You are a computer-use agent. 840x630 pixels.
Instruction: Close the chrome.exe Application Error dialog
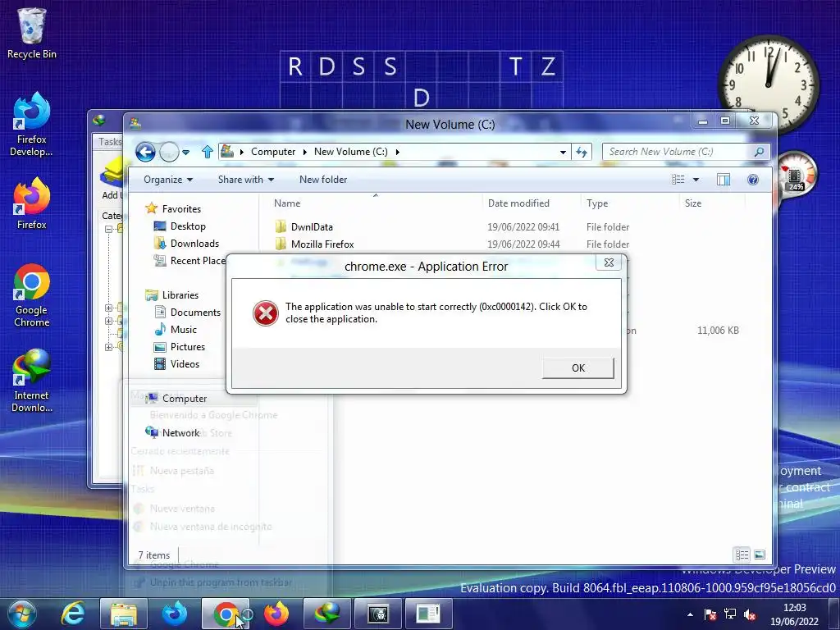pos(609,262)
